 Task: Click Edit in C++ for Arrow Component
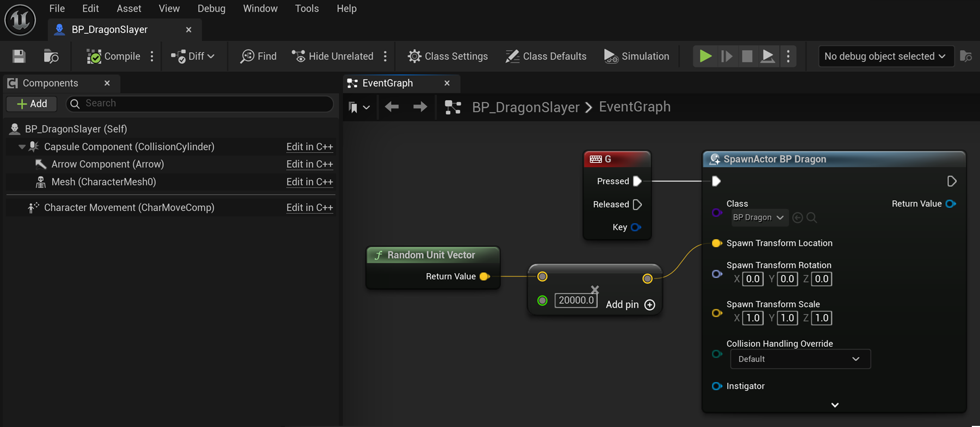click(x=309, y=164)
